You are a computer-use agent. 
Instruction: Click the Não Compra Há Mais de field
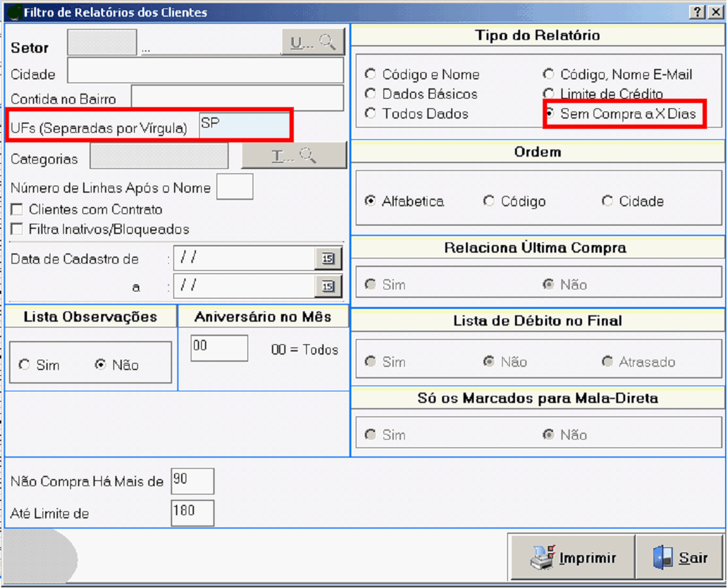point(192,481)
